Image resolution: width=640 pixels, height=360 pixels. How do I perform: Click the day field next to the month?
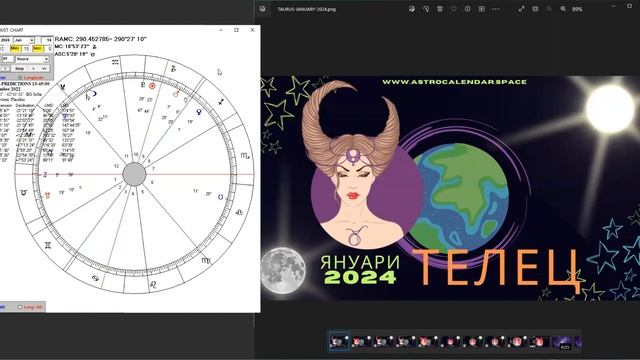point(47,40)
